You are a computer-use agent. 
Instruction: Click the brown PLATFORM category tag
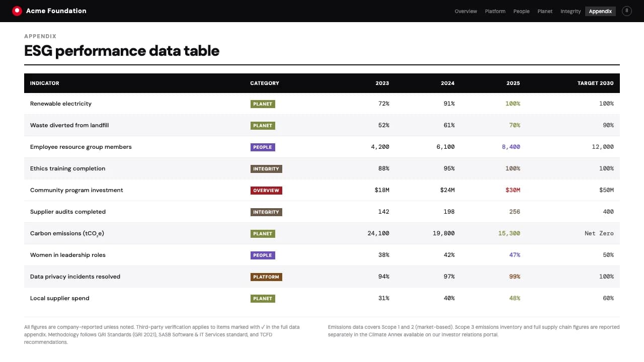266,277
